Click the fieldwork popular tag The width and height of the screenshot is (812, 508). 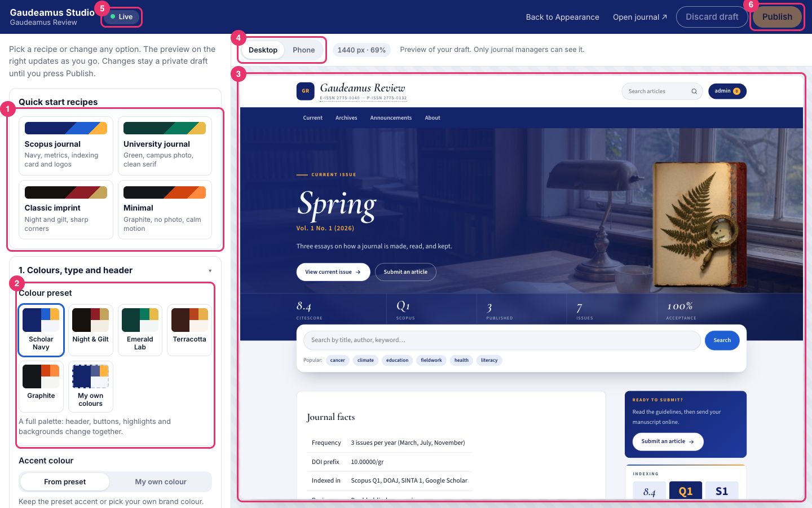coord(431,360)
